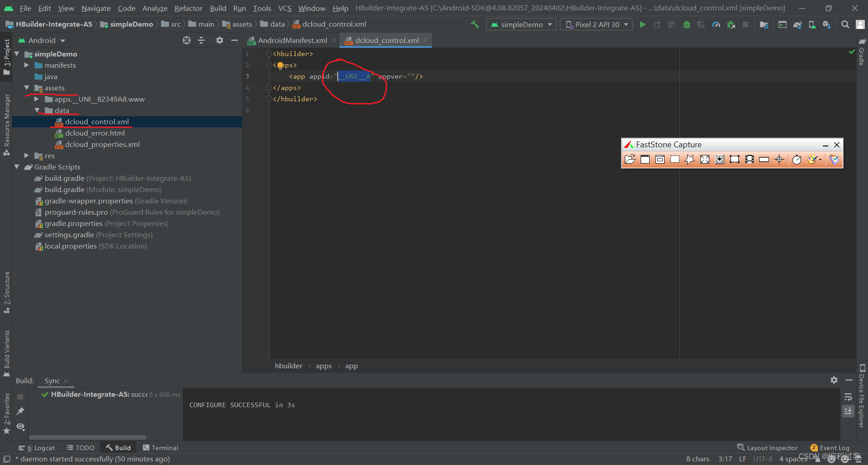Viewport: 868px width, 465px height.
Task: Open the Event Log
Action: [830, 448]
